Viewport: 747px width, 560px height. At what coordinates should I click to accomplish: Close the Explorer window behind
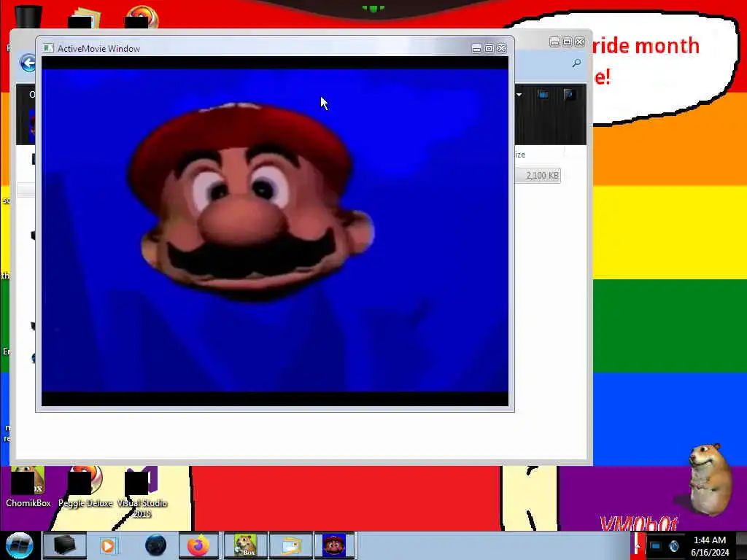pyautogui.click(x=579, y=42)
